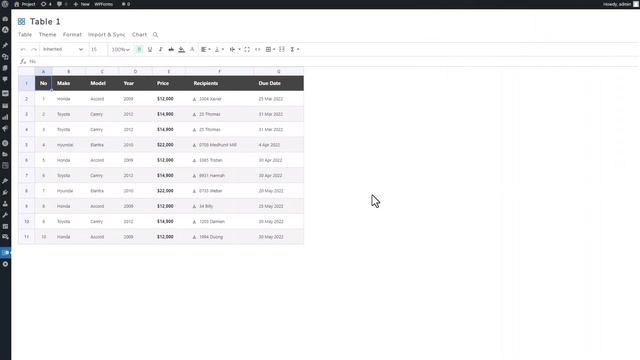Click the 4 Apr 2022 due date cell
Screen dimensions: 640x360
click(x=278, y=145)
